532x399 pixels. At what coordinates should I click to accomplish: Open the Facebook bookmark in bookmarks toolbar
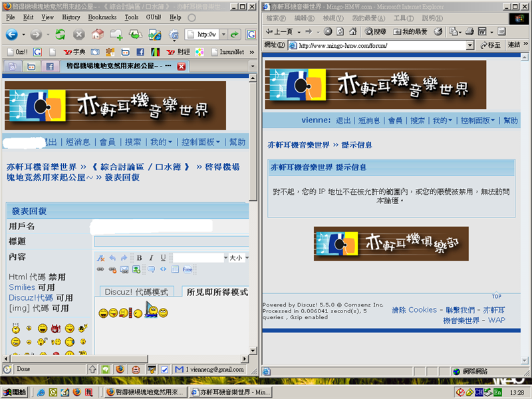(140, 51)
